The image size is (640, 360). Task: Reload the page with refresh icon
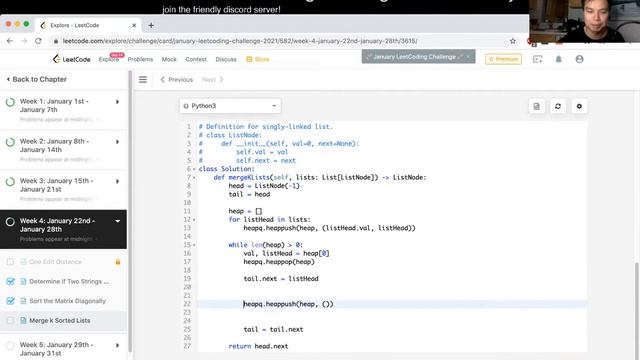[38, 41]
